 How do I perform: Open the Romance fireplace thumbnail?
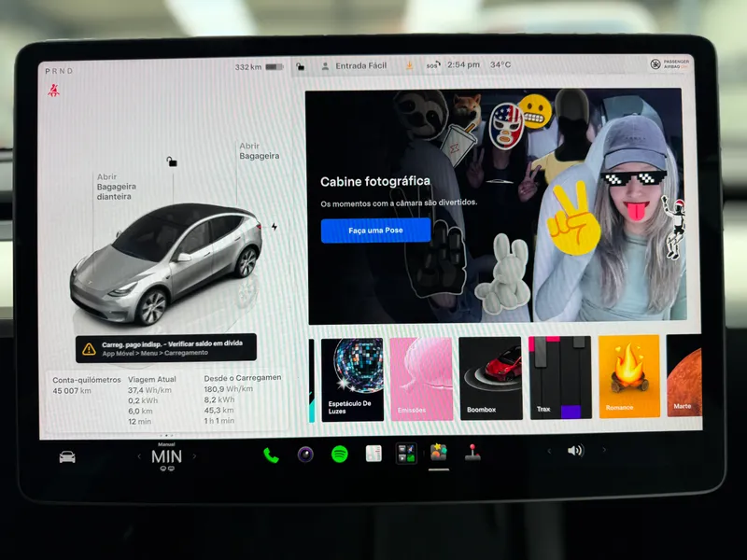click(x=629, y=376)
